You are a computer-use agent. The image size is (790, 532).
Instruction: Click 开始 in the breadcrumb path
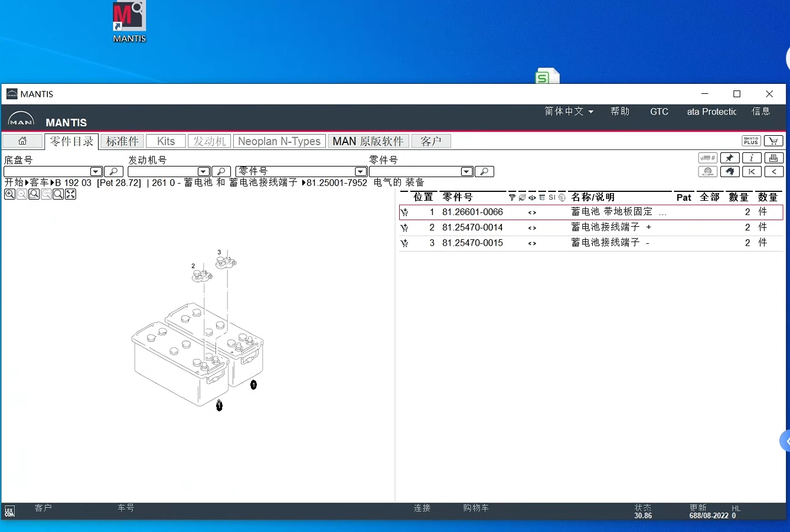[x=14, y=182]
